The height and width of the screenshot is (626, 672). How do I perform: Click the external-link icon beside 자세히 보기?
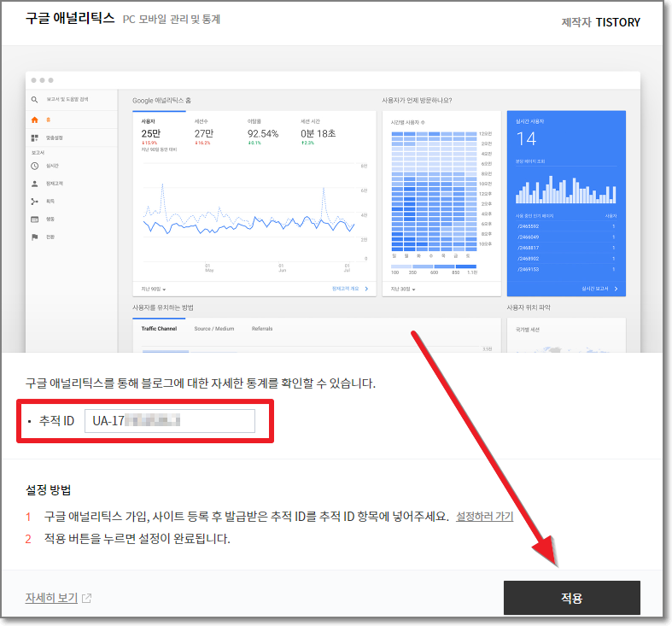pyautogui.click(x=86, y=598)
